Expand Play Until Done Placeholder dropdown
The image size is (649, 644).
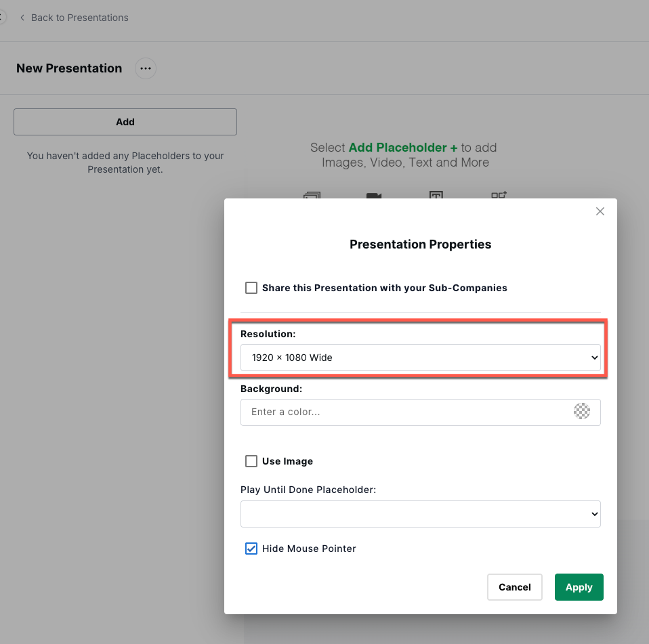coord(420,514)
